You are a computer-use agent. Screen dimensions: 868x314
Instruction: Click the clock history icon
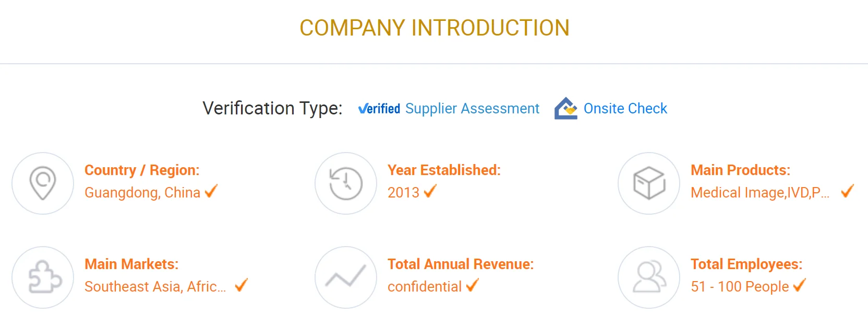[346, 183]
